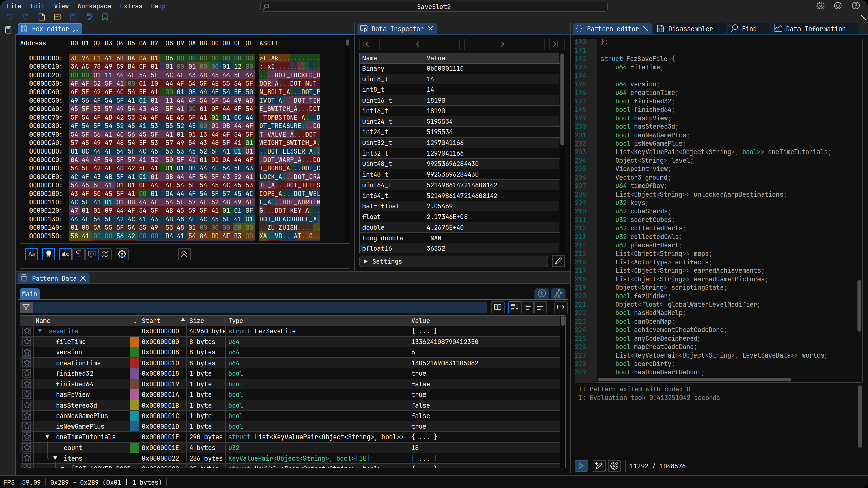The image size is (868, 488).
Task: Jump to the first Data Inspector entry
Action: (367, 44)
